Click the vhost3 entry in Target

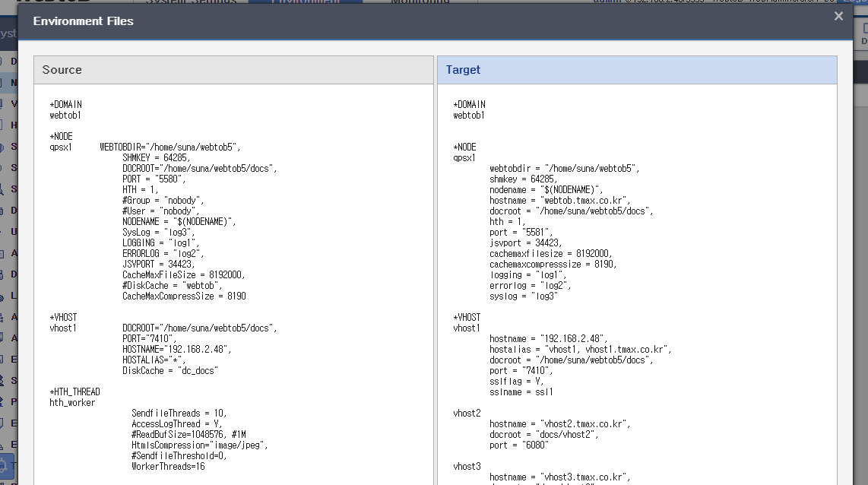pyautogui.click(x=467, y=467)
